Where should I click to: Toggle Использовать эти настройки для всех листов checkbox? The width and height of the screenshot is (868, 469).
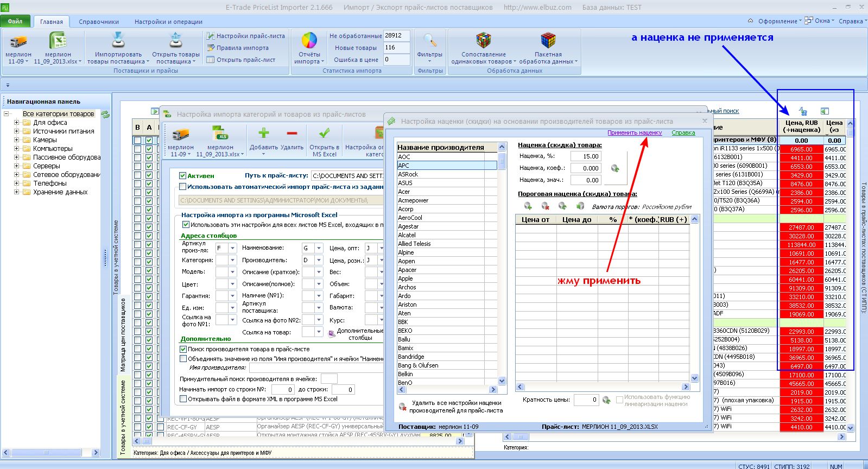[186, 224]
